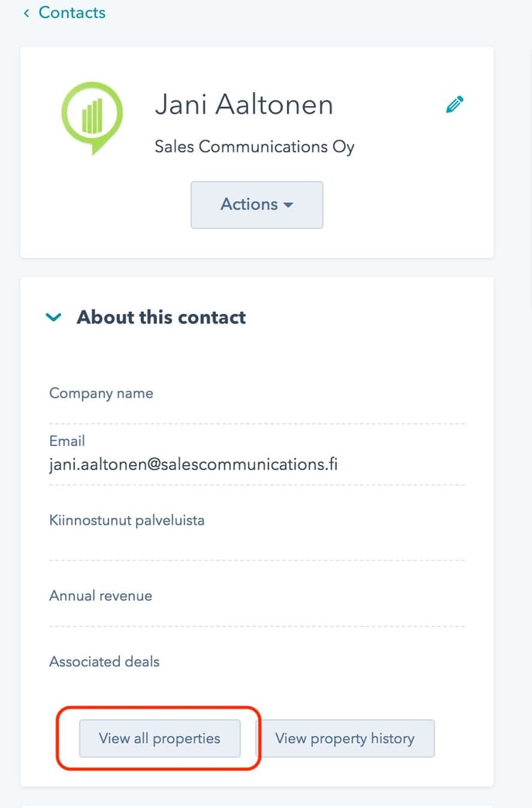Viewport: 532px width, 808px height.
Task: Click the green Sales Communications avatar logo
Action: 92,118
